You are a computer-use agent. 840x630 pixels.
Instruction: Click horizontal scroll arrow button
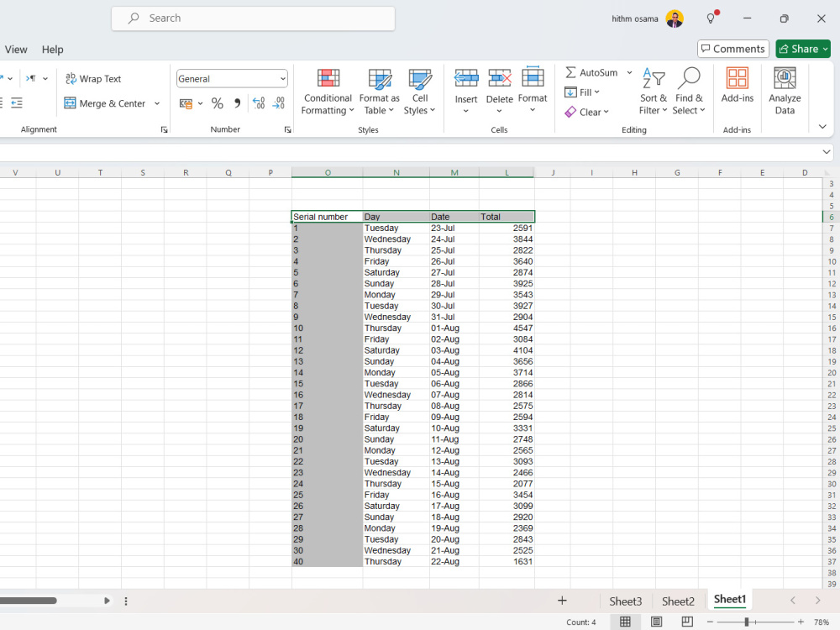(107, 601)
